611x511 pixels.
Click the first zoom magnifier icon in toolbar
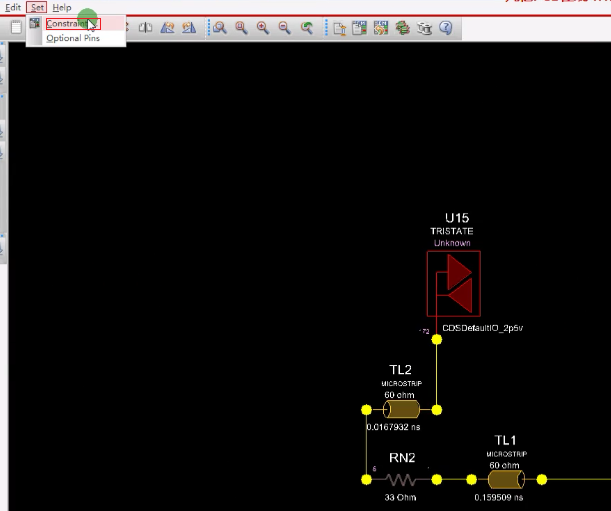click(x=219, y=28)
